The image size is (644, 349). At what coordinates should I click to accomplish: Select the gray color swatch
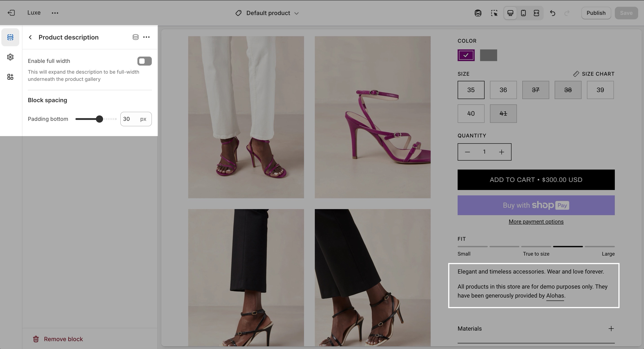click(x=488, y=55)
